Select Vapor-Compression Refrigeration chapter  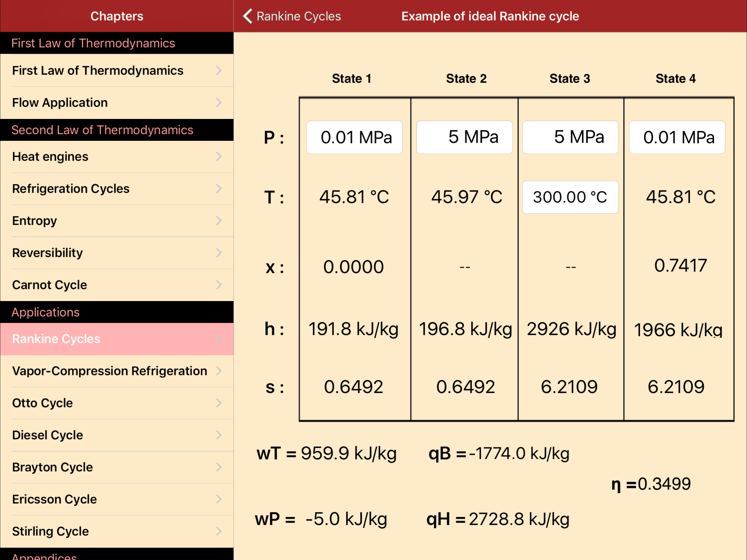point(109,371)
